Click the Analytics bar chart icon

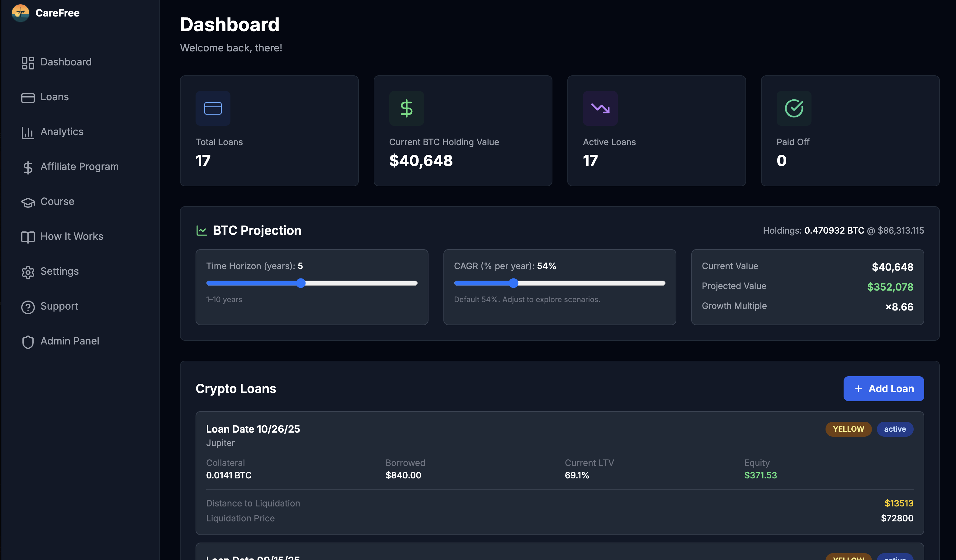click(28, 132)
